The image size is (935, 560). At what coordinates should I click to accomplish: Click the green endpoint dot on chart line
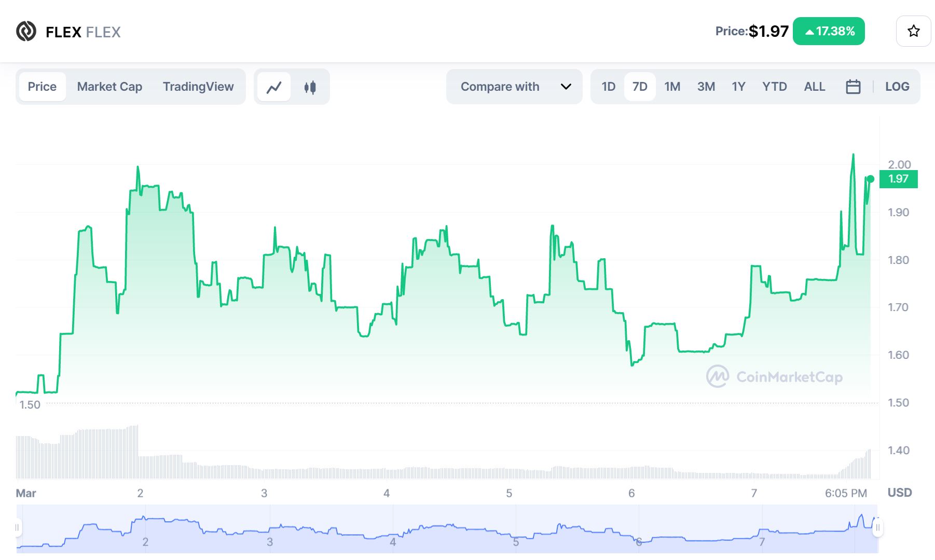871,179
